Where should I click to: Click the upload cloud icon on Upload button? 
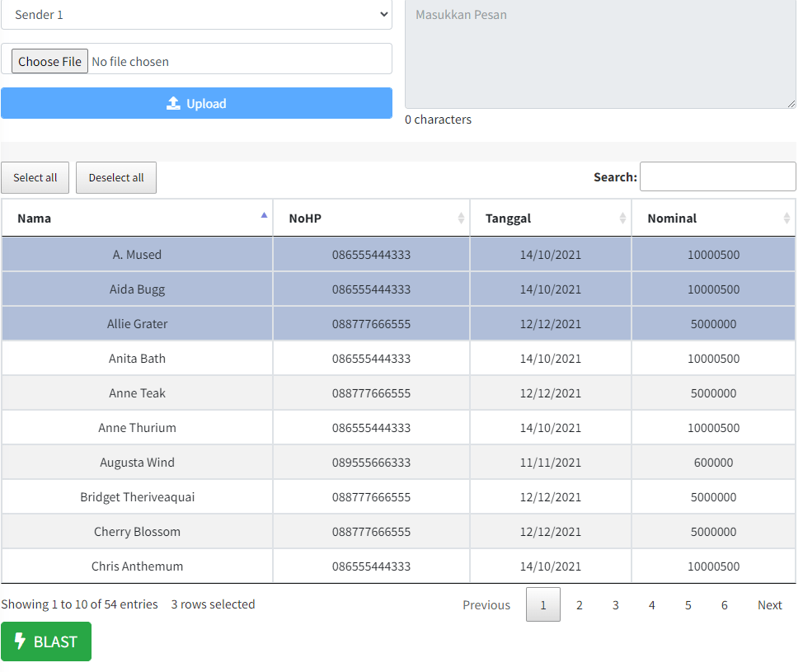click(x=173, y=103)
